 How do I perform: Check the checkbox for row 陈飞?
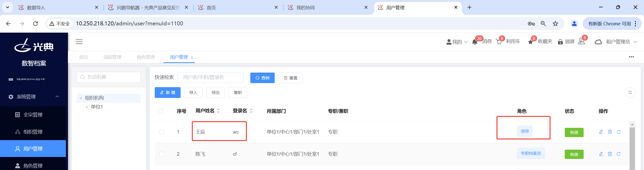tap(162, 154)
